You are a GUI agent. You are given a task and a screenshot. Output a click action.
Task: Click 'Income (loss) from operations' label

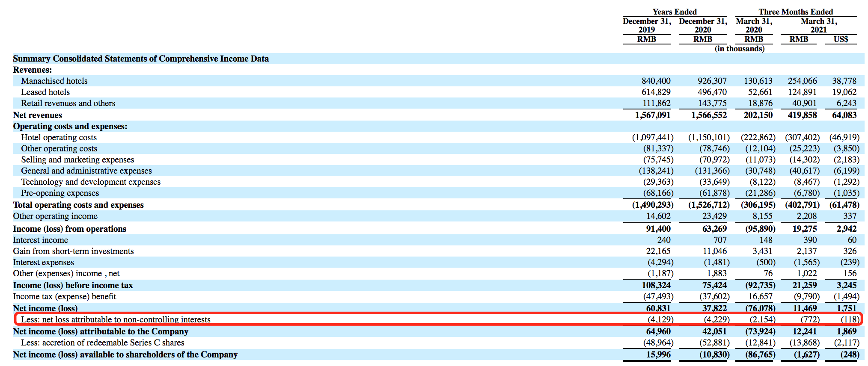(x=70, y=229)
